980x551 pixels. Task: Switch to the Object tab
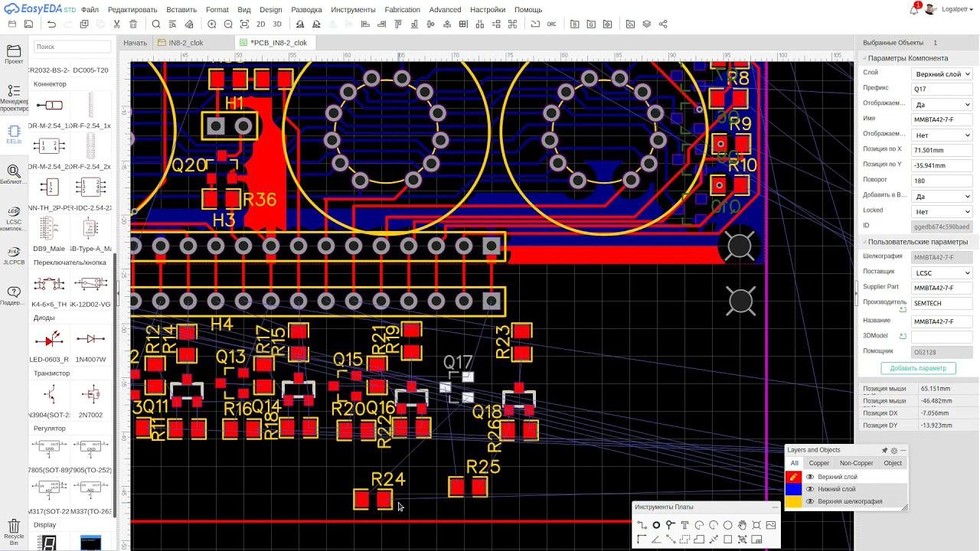pyautogui.click(x=893, y=463)
